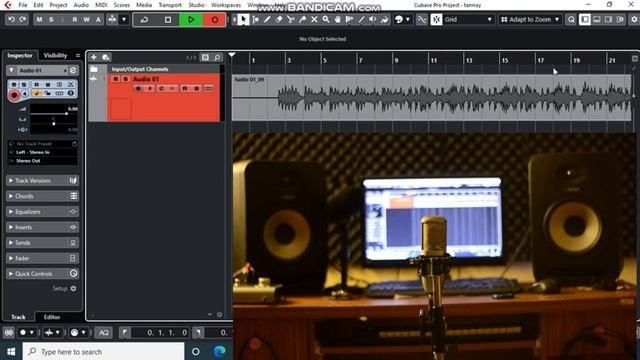
Task: Open the Setup Toolbar gear icon
Action: pyautogui.click(x=634, y=19)
